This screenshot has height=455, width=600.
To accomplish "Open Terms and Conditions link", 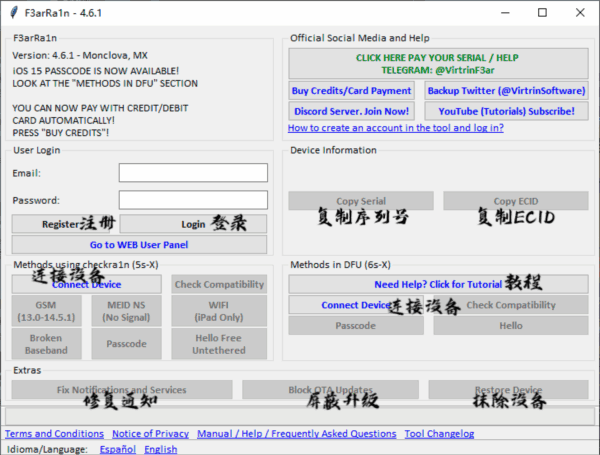I will tap(54, 434).
